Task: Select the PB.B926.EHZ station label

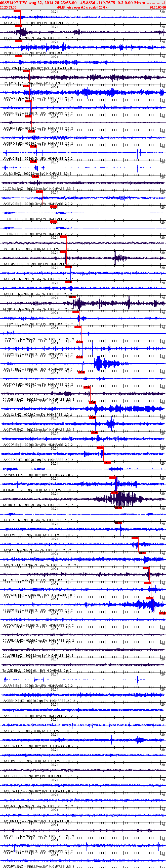Action: [37, 354]
